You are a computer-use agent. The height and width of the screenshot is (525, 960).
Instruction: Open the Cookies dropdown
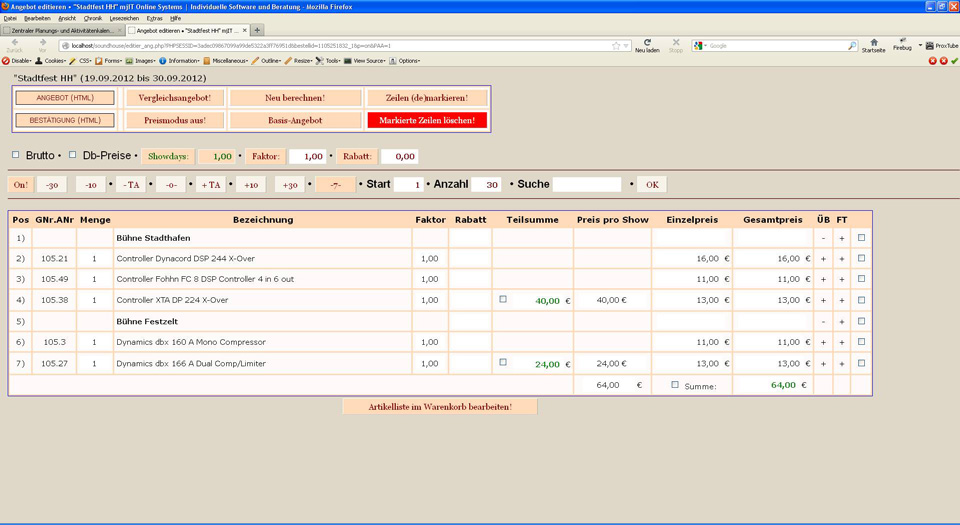point(50,61)
